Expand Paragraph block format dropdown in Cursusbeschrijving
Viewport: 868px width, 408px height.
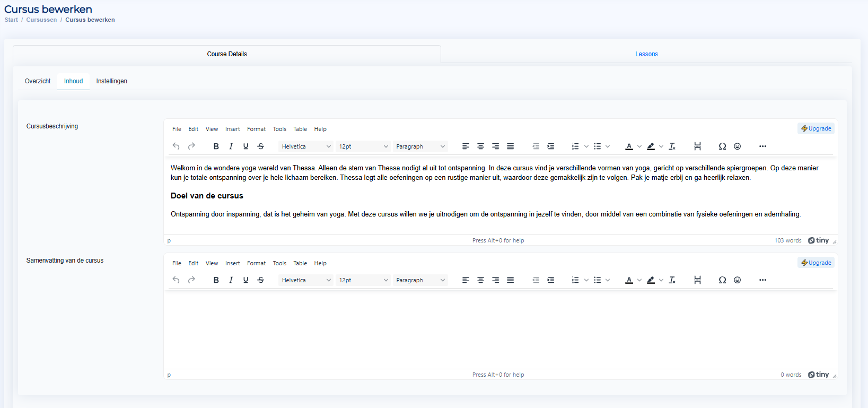click(x=420, y=146)
